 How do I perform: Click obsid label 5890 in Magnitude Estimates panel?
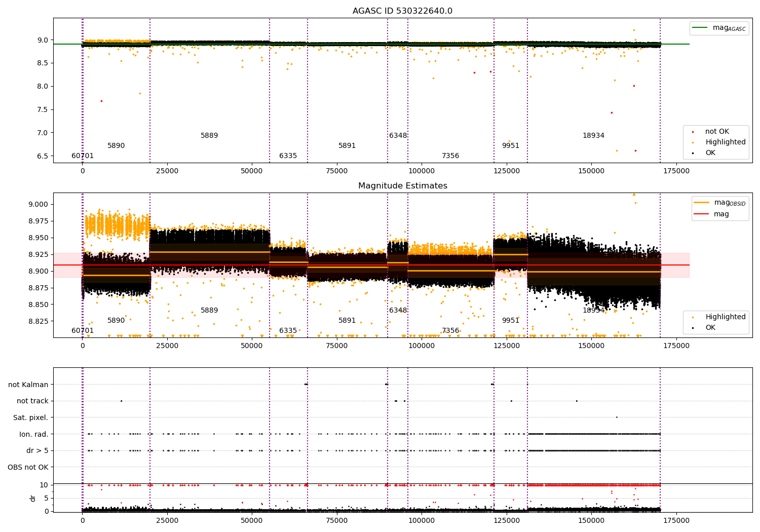(116, 321)
